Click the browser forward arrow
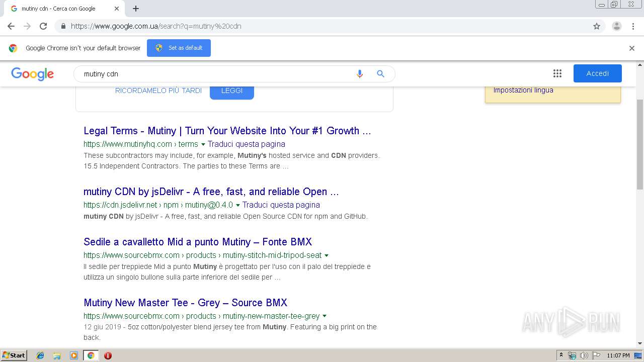The image size is (644, 362). (x=27, y=26)
